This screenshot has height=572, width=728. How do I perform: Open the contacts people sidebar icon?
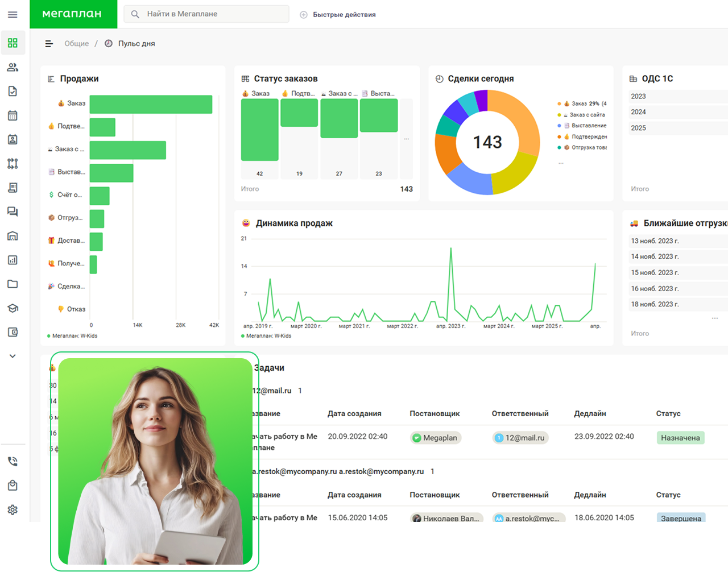tap(13, 67)
